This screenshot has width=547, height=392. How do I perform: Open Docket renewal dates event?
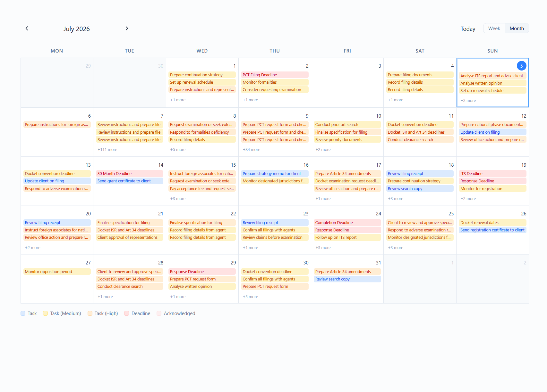point(492,223)
